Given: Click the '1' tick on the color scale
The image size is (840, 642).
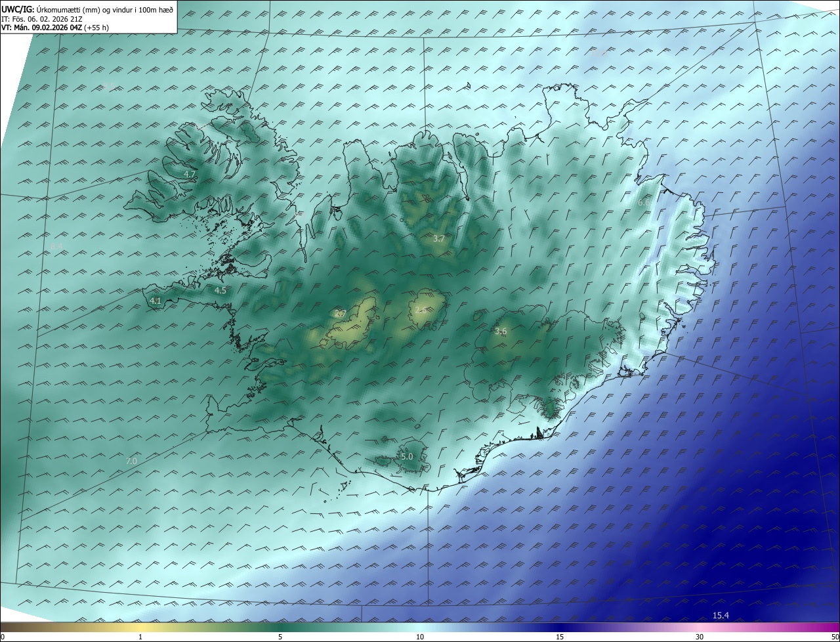Looking at the screenshot, I should coord(140,637).
